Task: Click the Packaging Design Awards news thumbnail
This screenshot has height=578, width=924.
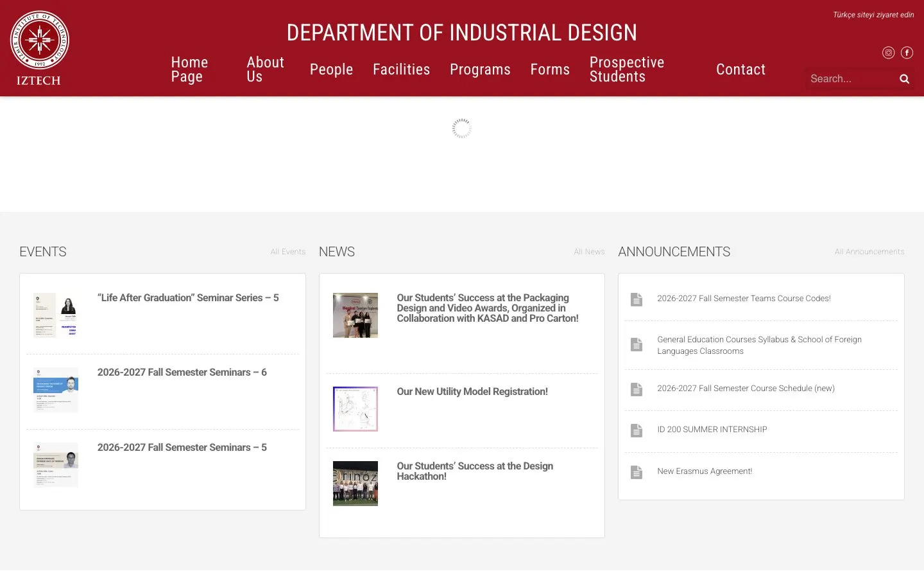Action: coord(355,315)
